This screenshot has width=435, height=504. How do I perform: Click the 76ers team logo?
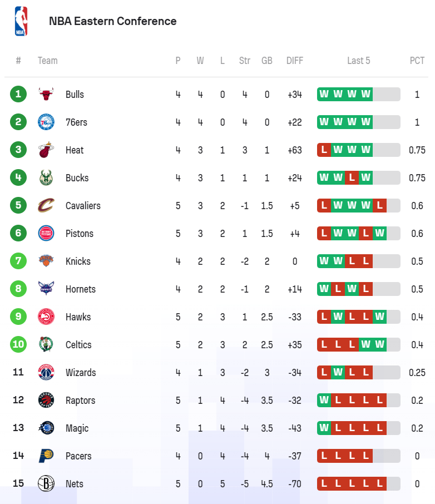pyautogui.click(x=46, y=122)
